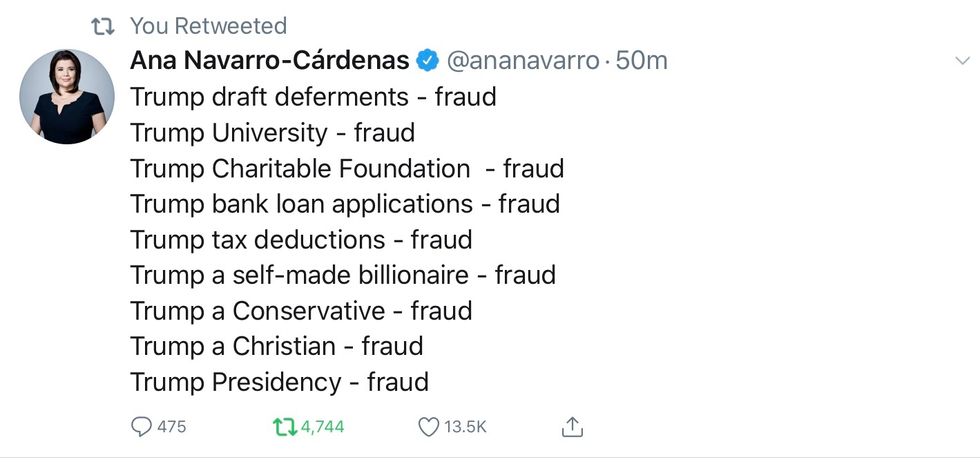
Task: Open Ana Navarro-Cárdenas profile photo
Action: [67, 96]
